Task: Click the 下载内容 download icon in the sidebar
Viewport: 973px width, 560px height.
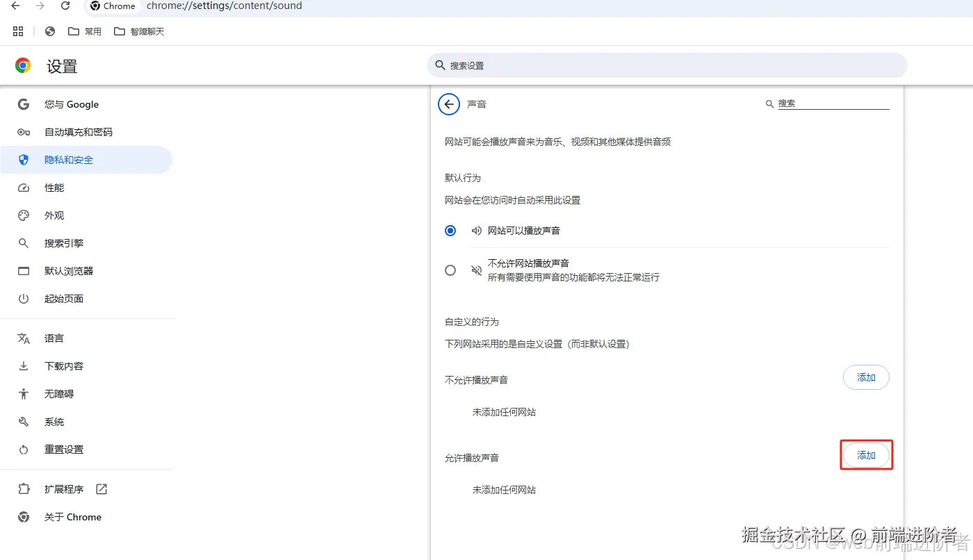Action: coord(23,365)
